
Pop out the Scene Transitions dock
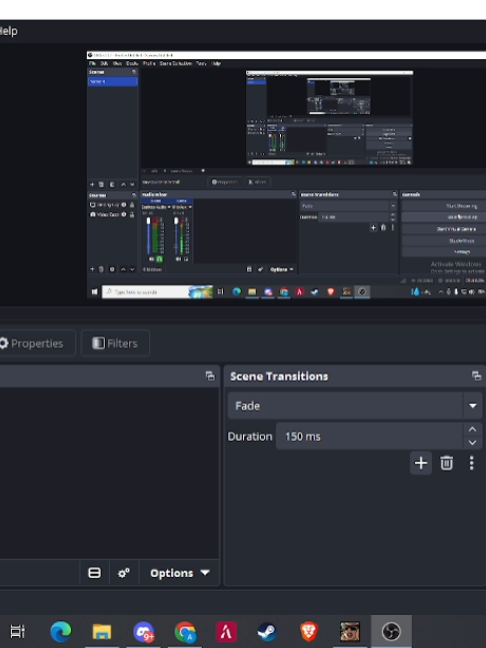click(476, 376)
